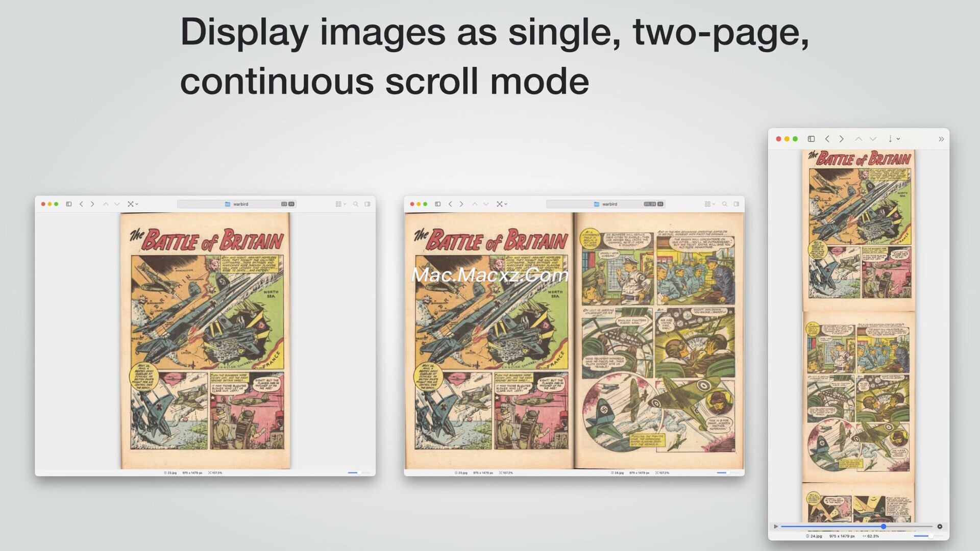
Task: Toggle inspector panel in single-page window
Action: pyautogui.click(x=367, y=204)
